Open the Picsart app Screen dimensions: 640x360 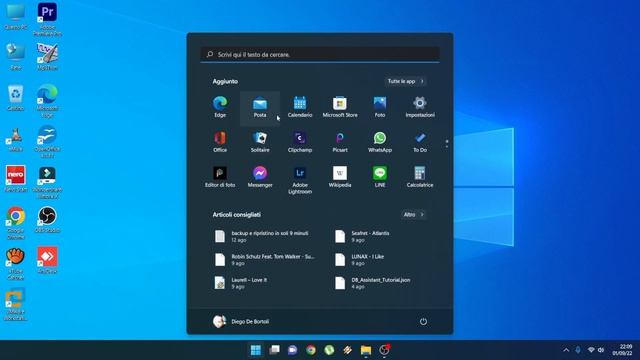tap(340, 142)
